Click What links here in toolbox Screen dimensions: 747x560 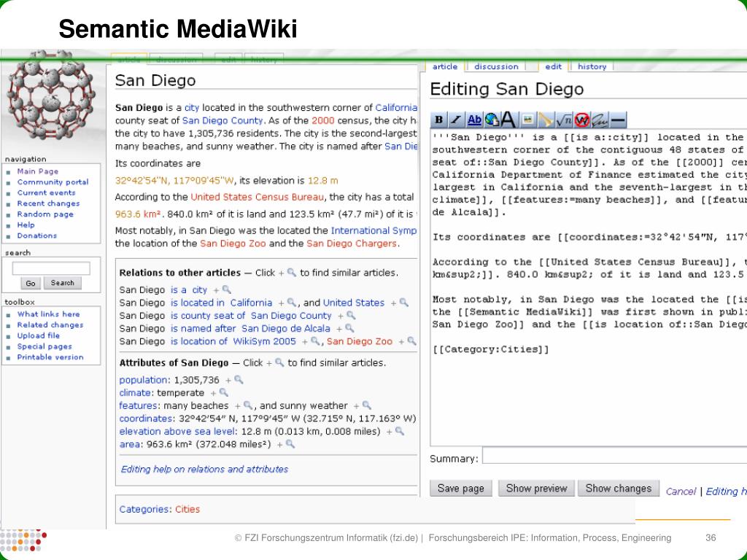click(49, 314)
